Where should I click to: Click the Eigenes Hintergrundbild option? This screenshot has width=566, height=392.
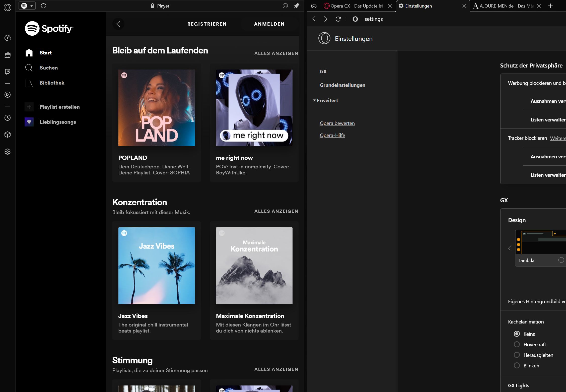pos(537,301)
